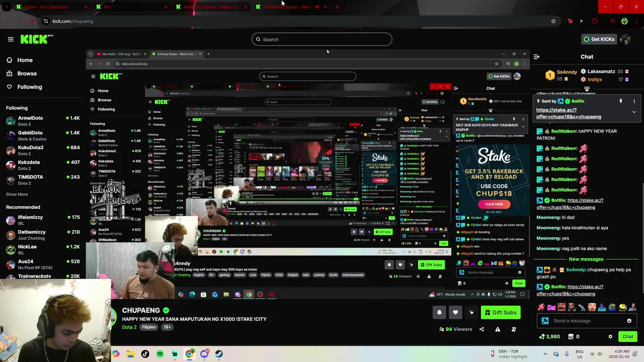This screenshot has height=362, width=644.
Task: Share the stream via share icon
Action: click(481, 329)
